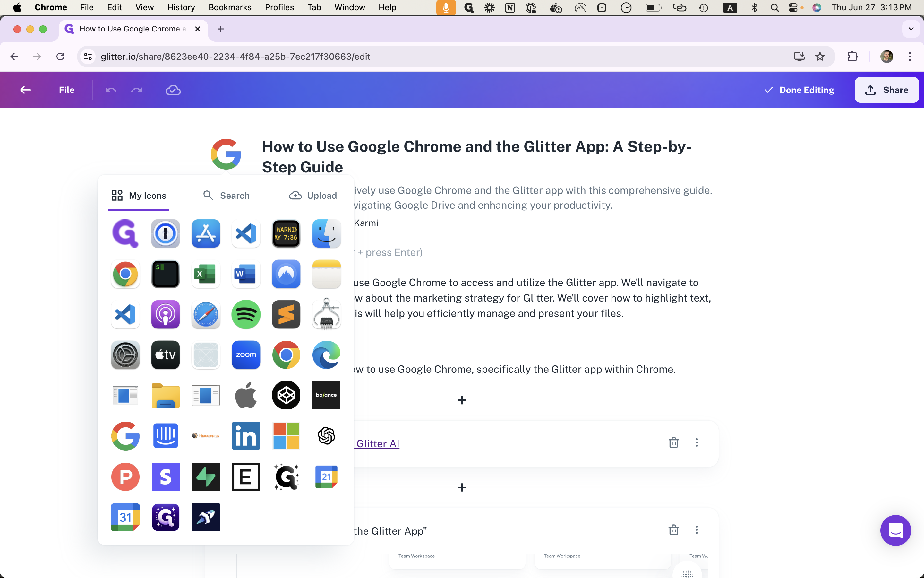Click the Google G guide icon by title
Viewport: 924px width, 578px height.
point(226,154)
